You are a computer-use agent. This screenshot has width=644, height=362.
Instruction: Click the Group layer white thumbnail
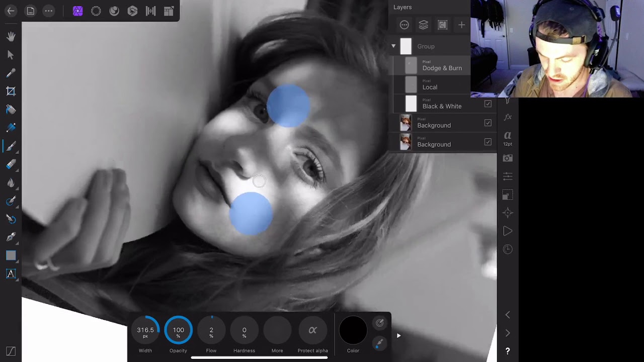[406, 46]
